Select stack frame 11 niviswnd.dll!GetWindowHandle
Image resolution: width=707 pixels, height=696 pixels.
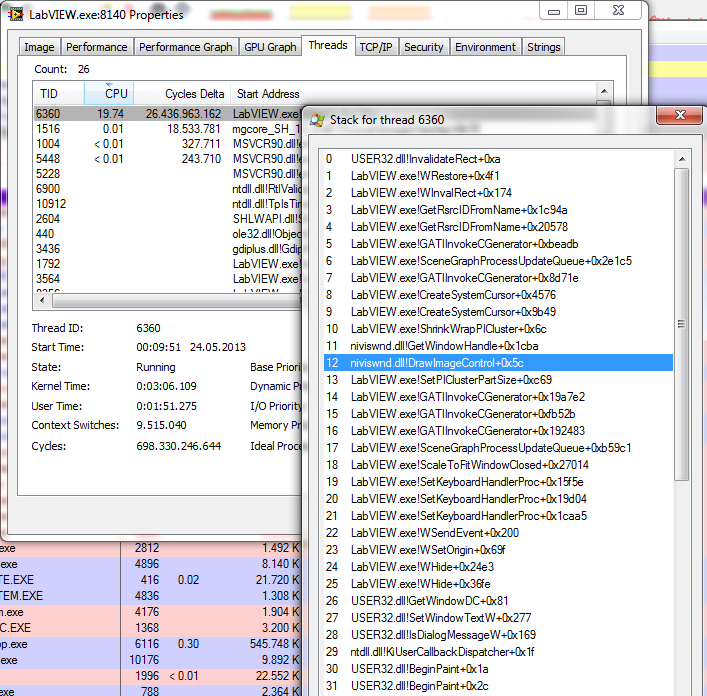tap(498, 346)
